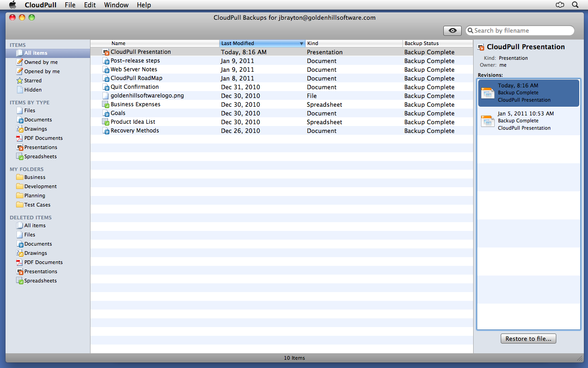
Task: Click the Web Server Notes document icon
Action: [106, 69]
